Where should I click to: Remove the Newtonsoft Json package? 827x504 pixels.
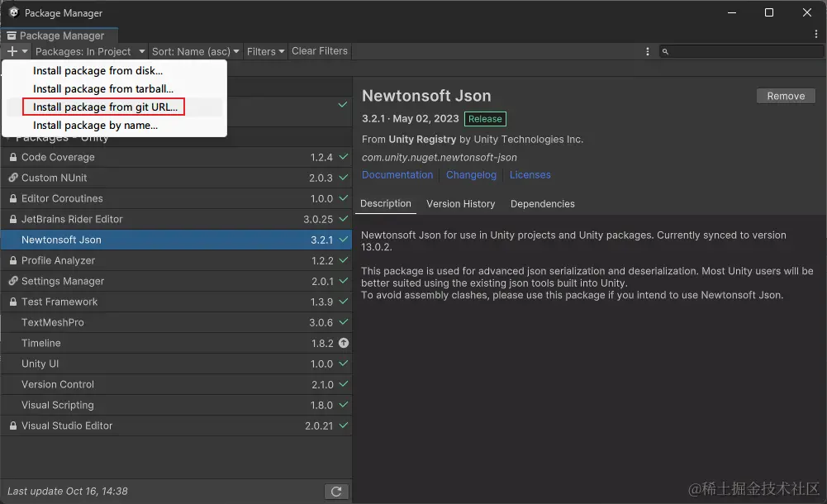[x=786, y=96]
